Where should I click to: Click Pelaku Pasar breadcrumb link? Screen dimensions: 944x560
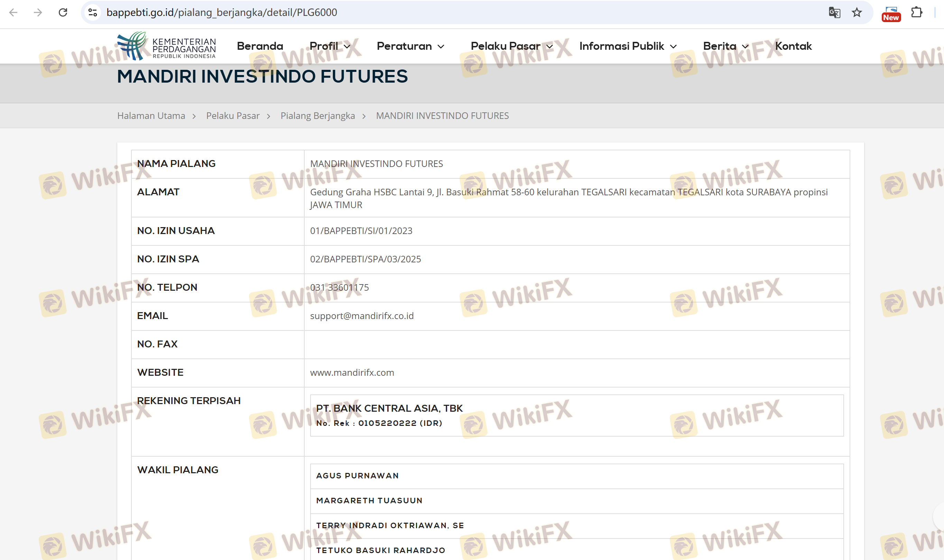pos(232,115)
